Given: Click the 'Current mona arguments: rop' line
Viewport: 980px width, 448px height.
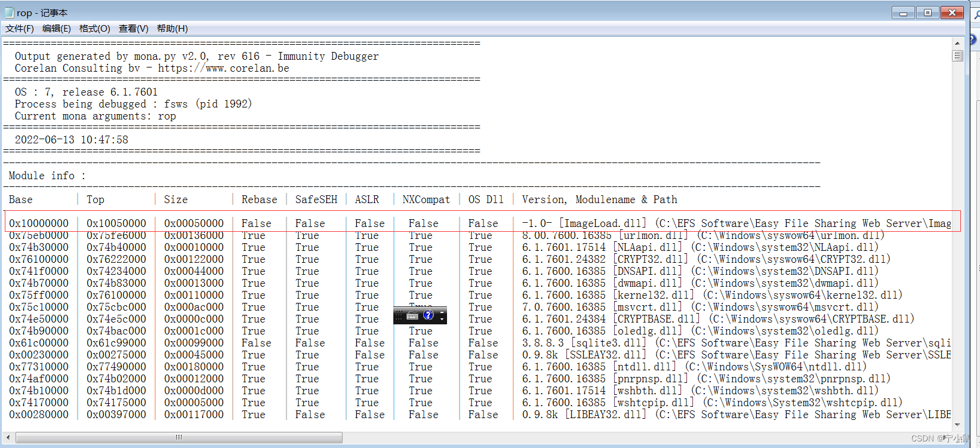Looking at the screenshot, I should 95,116.
